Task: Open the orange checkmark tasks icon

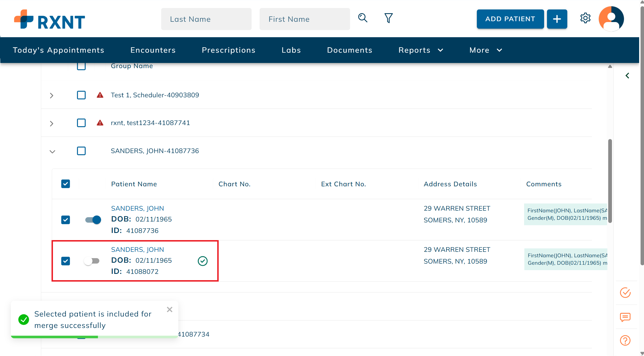Action: click(625, 292)
